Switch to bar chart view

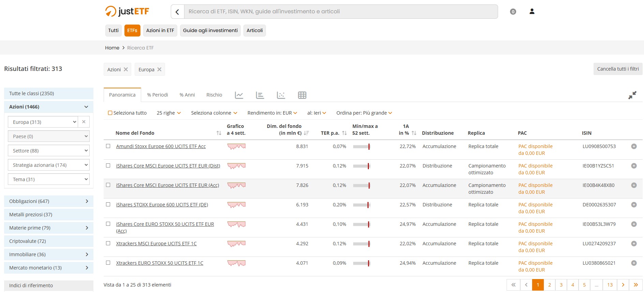click(260, 95)
